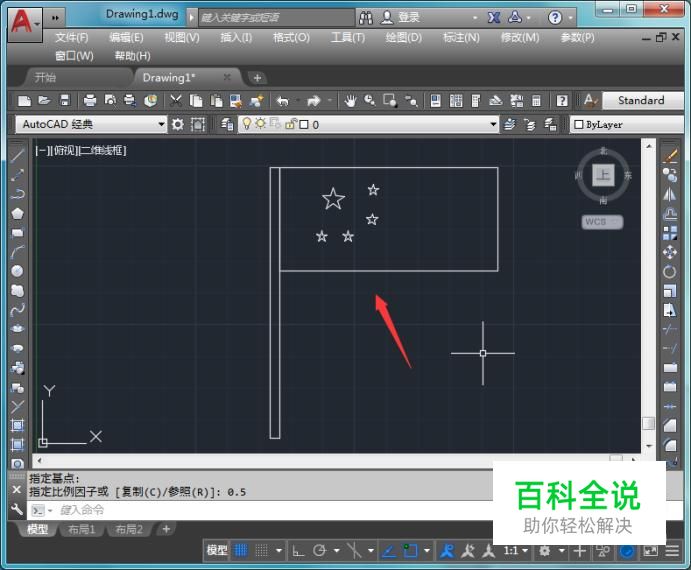Select the Line tool in draw toolbar
The image size is (691, 570).
coord(17,155)
